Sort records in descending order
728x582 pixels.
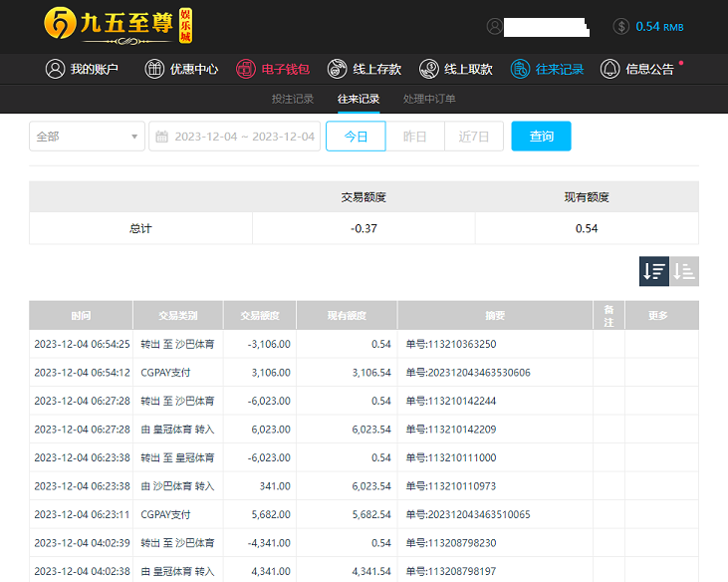[654, 271]
